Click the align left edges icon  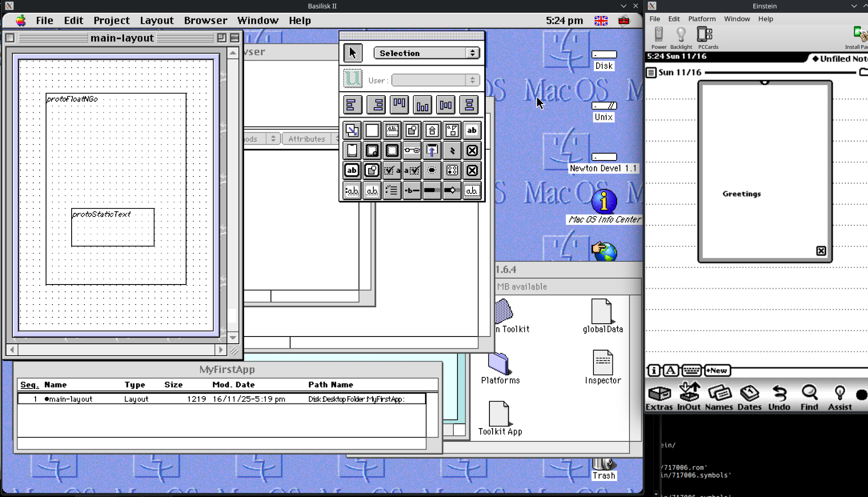click(x=352, y=105)
